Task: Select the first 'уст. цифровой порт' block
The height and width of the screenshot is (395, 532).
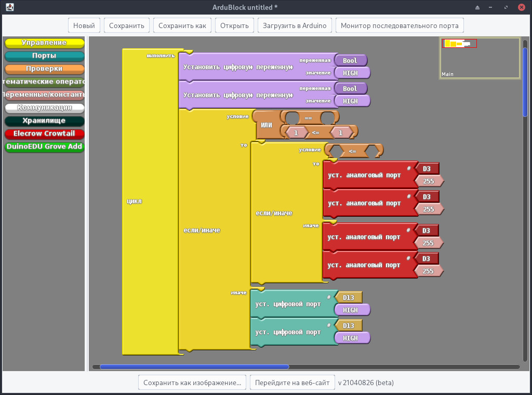Action: (288, 304)
